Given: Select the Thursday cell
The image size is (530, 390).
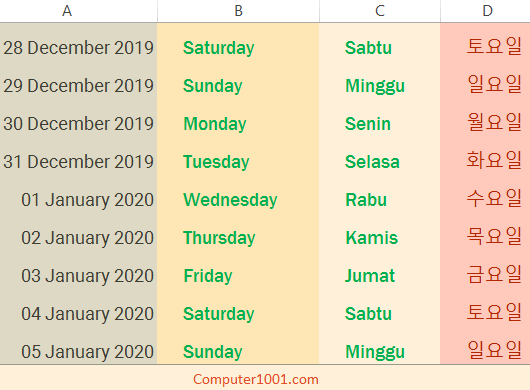Looking at the screenshot, I should point(238,238).
